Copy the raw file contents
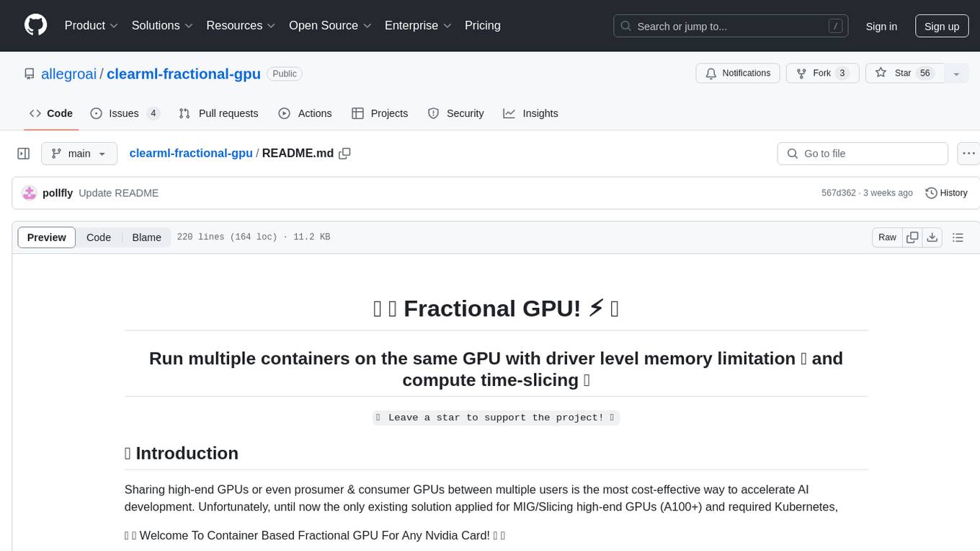The image size is (980, 551). [x=912, y=237]
